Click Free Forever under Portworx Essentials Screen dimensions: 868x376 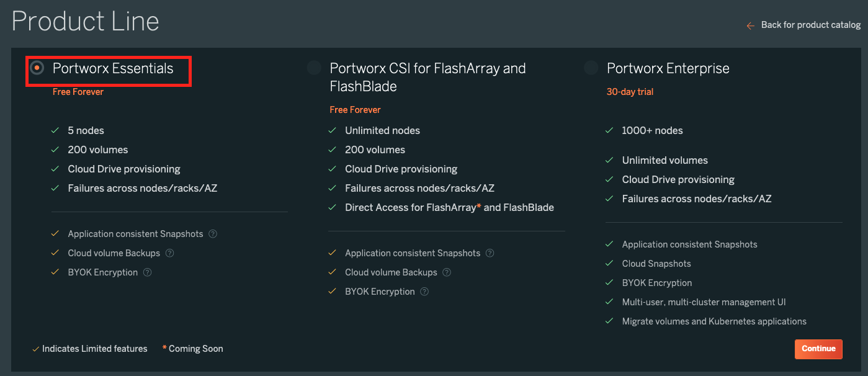click(x=78, y=92)
